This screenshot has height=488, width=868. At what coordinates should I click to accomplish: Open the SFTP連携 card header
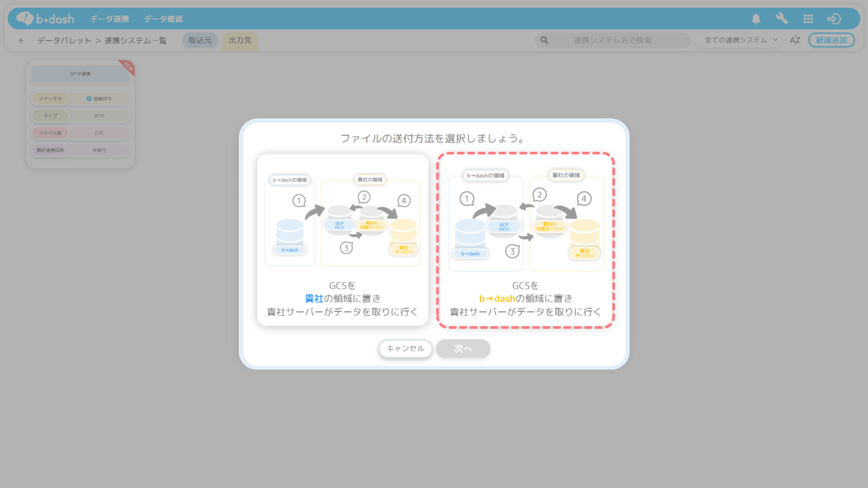[x=81, y=74]
